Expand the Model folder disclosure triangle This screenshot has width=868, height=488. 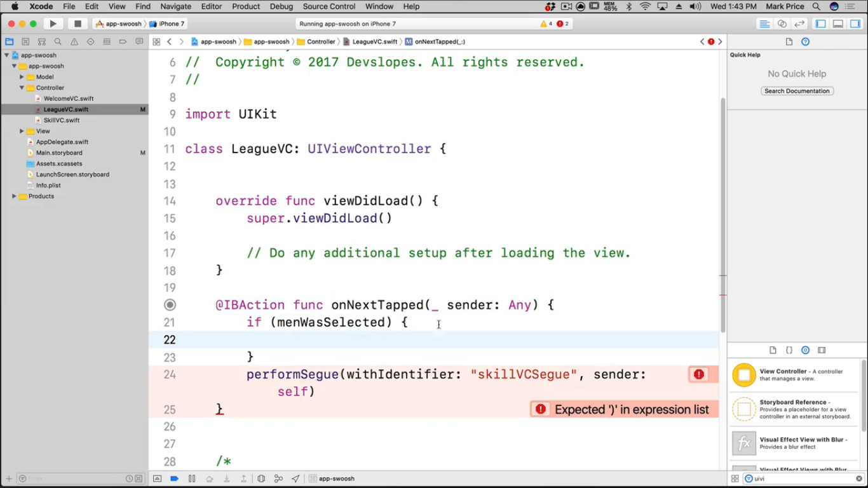click(x=22, y=77)
